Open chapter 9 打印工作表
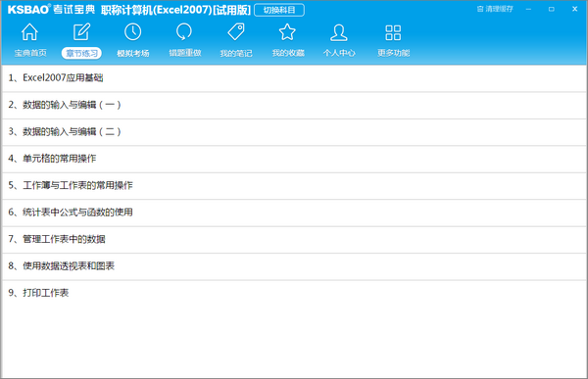 pos(294,293)
